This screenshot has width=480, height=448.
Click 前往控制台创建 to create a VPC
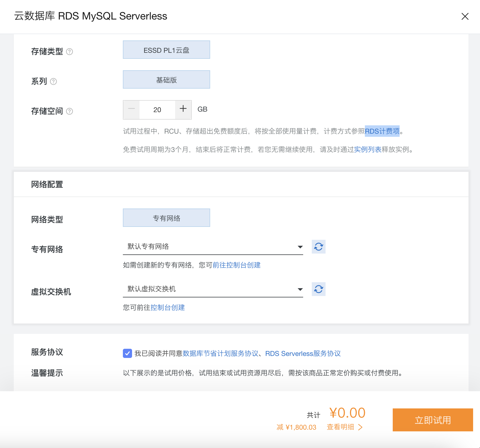(x=237, y=265)
